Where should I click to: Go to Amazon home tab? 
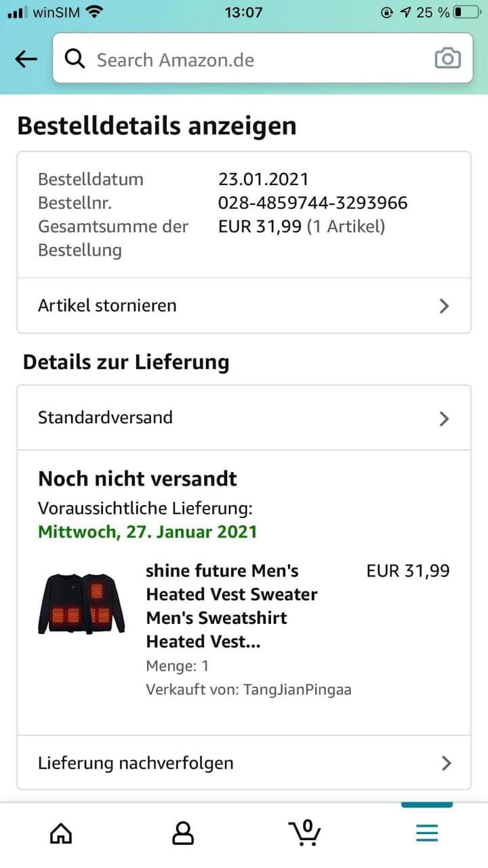pyautogui.click(x=61, y=832)
